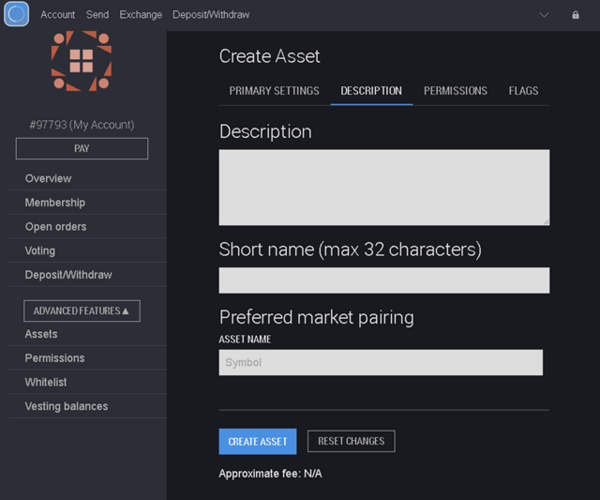Open the Account menu in top bar
The width and height of the screenshot is (600, 500).
[x=58, y=15]
